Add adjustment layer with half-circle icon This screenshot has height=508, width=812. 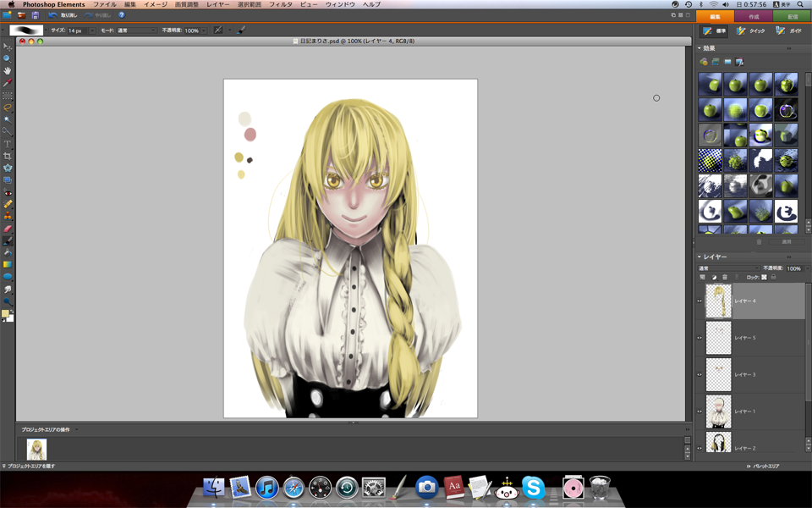tap(714, 278)
